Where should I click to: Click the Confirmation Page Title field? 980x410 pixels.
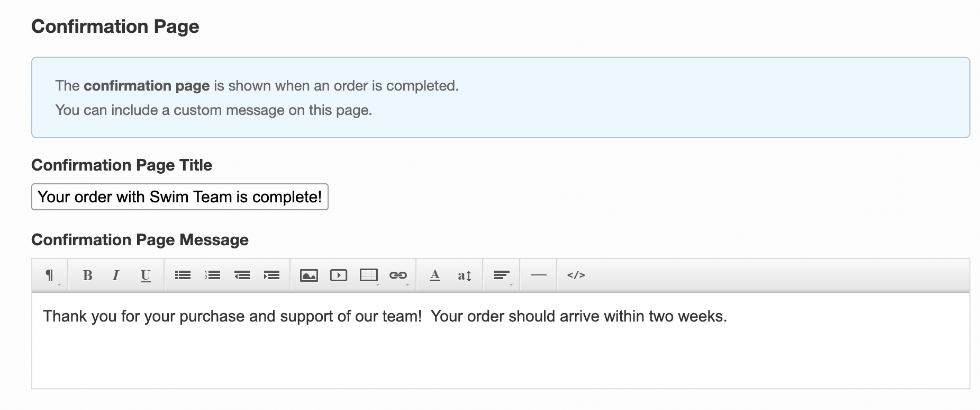pyautogui.click(x=180, y=197)
